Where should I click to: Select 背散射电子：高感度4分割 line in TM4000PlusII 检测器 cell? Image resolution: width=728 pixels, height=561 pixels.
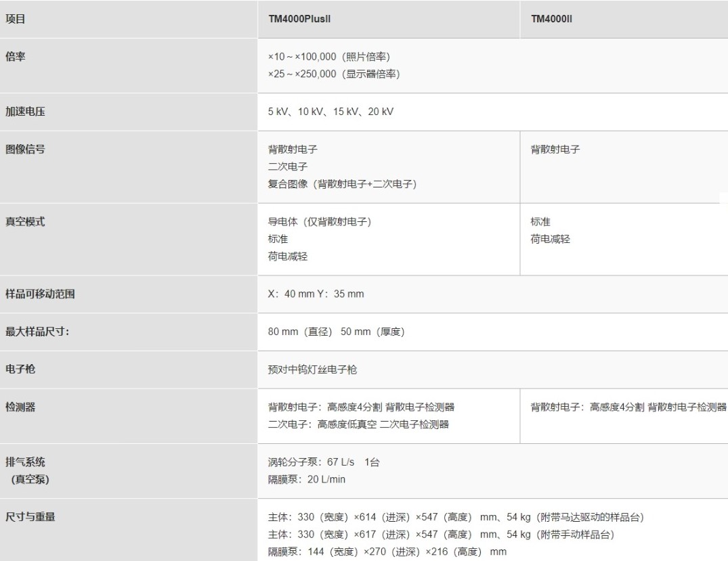tap(361, 407)
